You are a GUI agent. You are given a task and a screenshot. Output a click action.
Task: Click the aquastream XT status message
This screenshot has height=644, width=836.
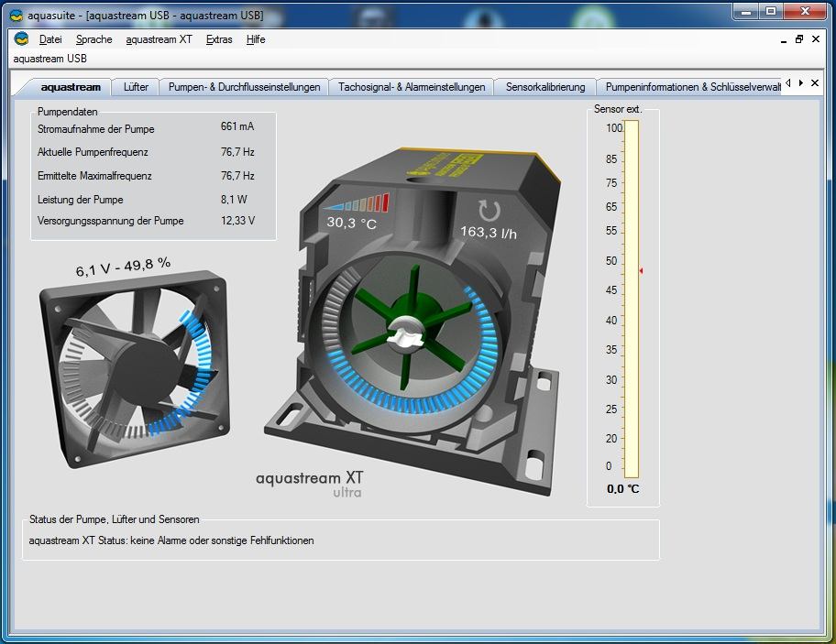click(x=171, y=540)
